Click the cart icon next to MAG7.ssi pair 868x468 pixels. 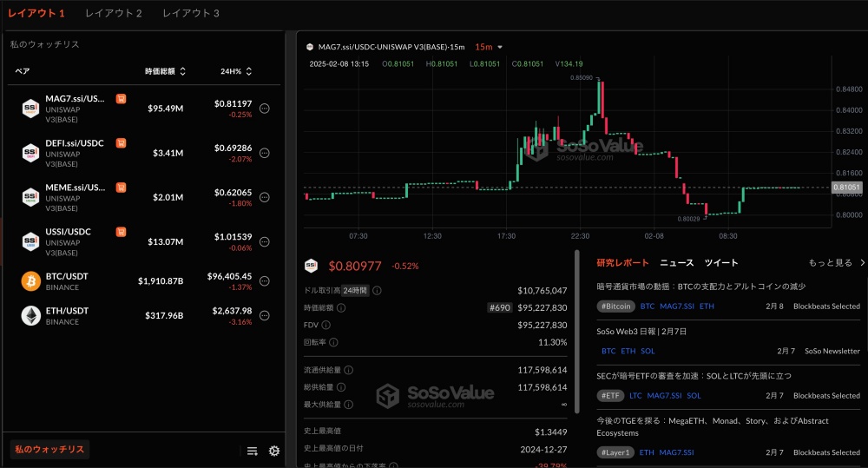(121, 99)
